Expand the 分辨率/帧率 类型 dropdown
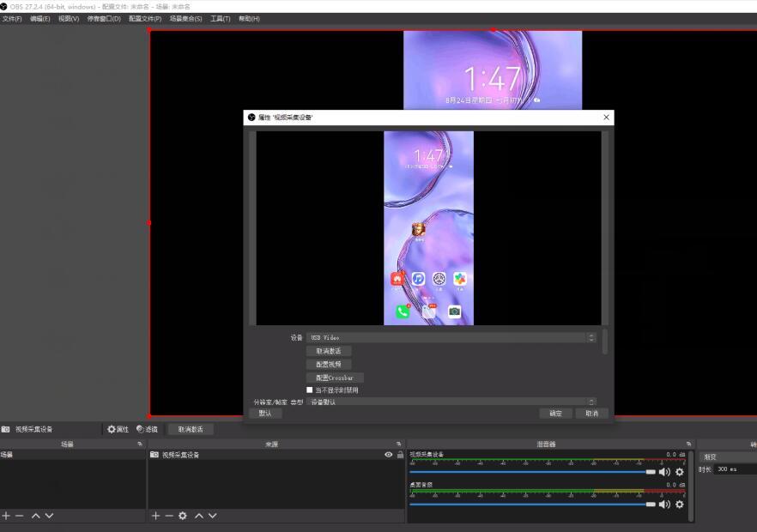The image size is (757, 532). click(x=451, y=402)
